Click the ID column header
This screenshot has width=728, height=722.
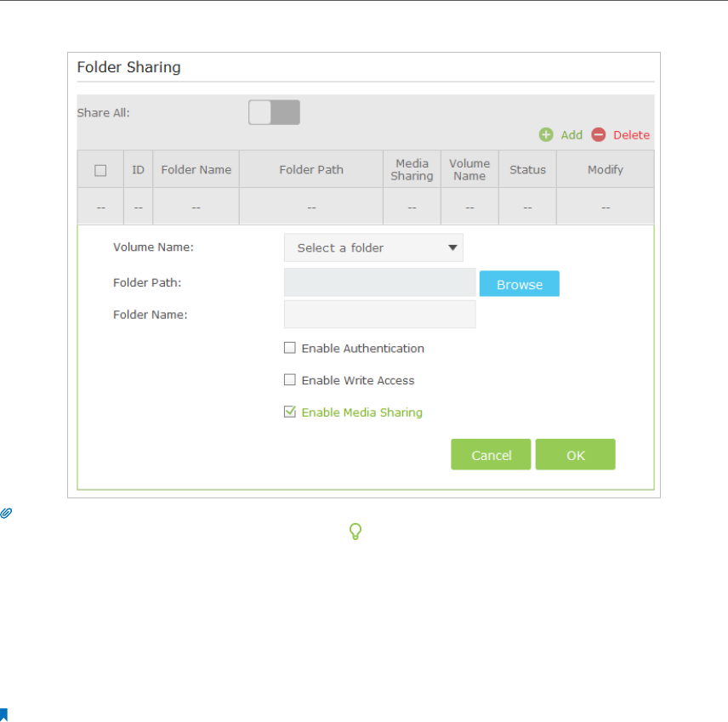(x=138, y=169)
